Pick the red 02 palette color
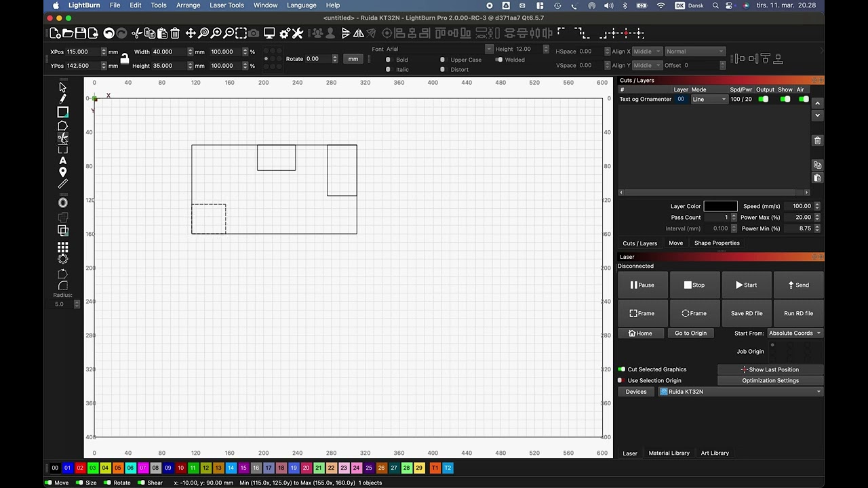 click(79, 468)
